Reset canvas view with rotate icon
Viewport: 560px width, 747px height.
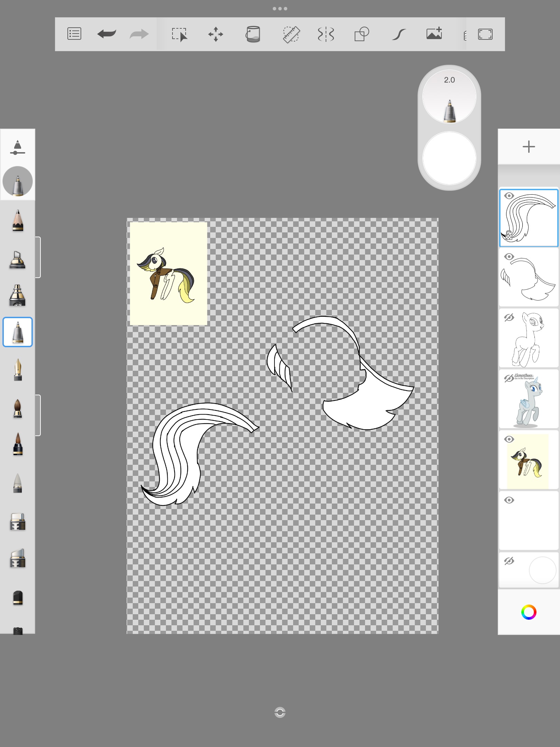pyautogui.click(x=280, y=712)
